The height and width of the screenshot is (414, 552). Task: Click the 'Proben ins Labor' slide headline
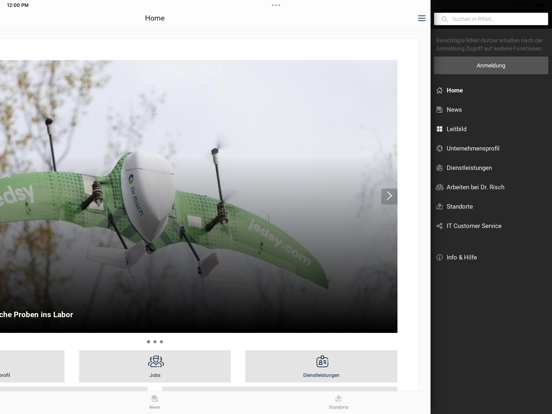(36, 315)
